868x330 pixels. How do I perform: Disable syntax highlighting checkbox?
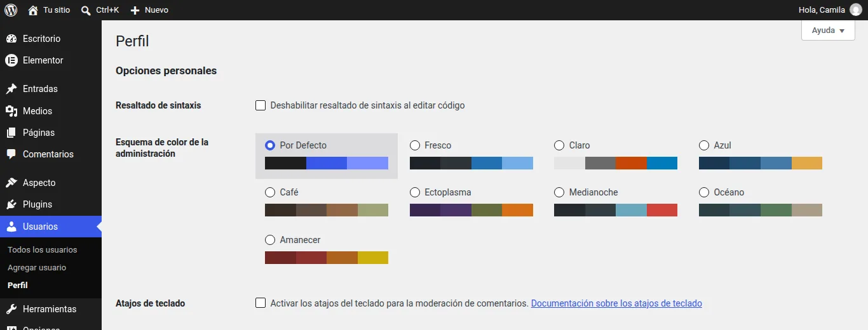261,105
